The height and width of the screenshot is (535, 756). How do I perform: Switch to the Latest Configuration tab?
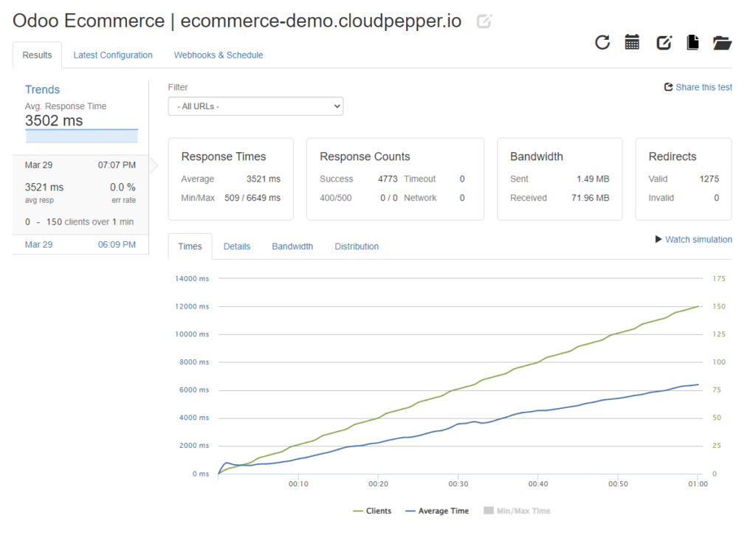[113, 55]
